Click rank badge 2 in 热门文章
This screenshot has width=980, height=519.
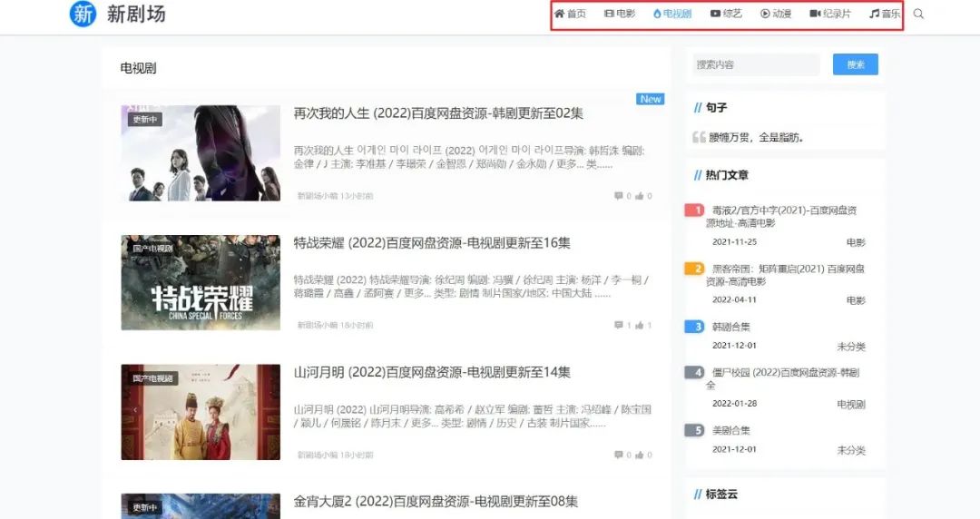694,269
